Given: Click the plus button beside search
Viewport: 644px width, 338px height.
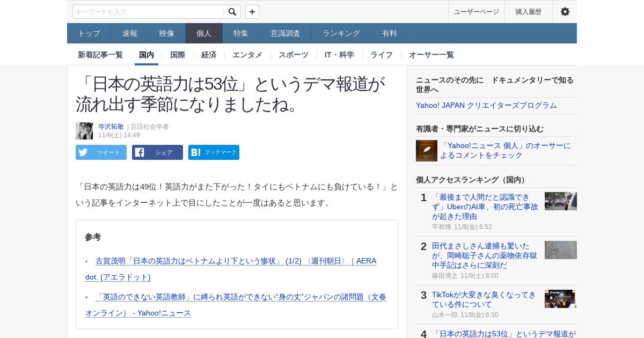Looking at the screenshot, I should [x=252, y=12].
